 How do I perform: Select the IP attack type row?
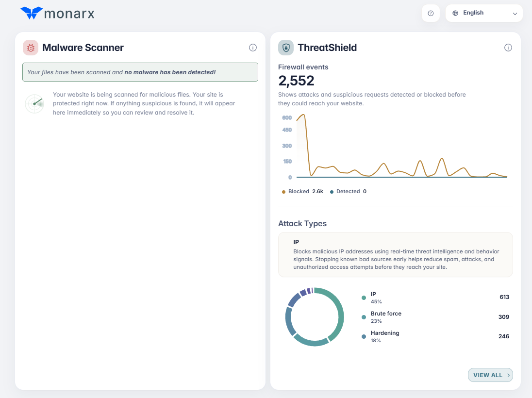click(x=435, y=298)
